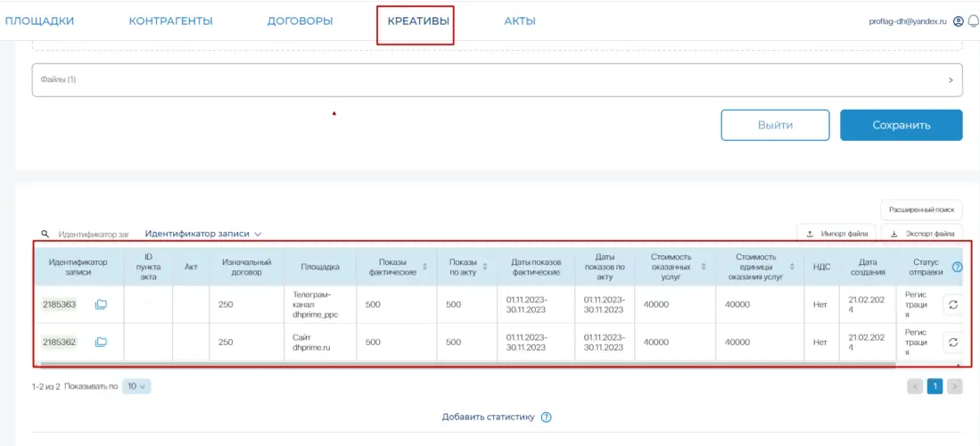Refresh sending status for the Телеграм-канал row
Viewport: 980px width, 446px height.
[952, 305]
